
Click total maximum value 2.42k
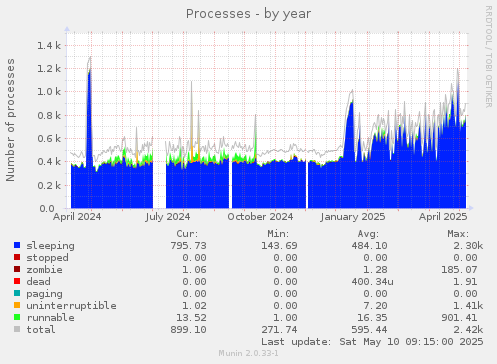[468, 330]
